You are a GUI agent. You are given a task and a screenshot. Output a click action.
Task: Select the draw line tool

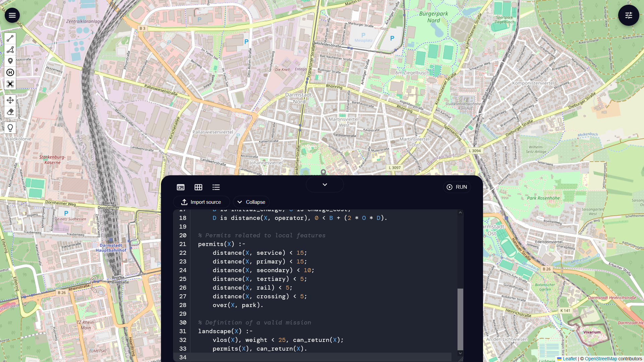coord(10,39)
